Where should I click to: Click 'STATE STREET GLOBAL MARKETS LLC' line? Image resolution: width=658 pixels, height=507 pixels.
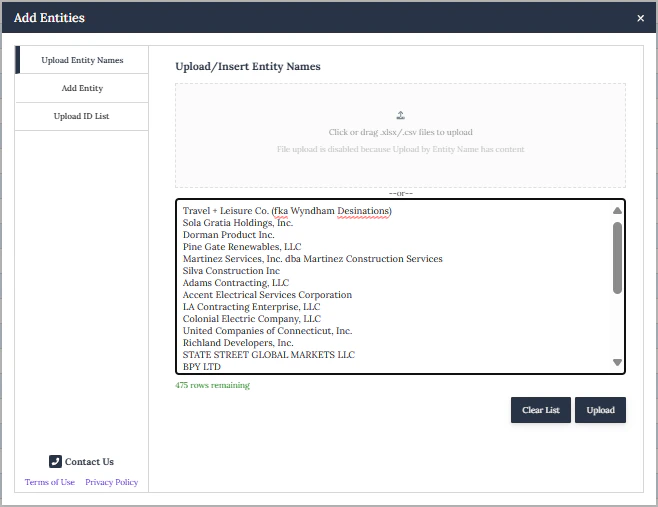point(269,355)
